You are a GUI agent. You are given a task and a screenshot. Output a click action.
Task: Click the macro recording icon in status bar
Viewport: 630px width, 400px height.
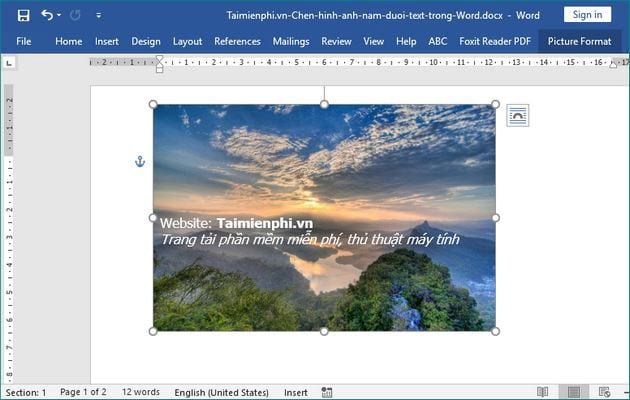click(x=327, y=392)
